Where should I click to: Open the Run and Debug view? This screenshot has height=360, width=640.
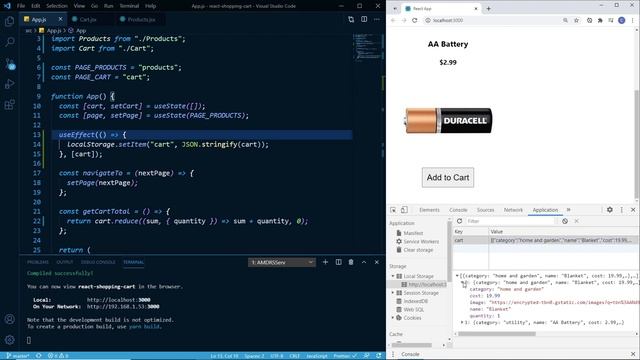9,84
